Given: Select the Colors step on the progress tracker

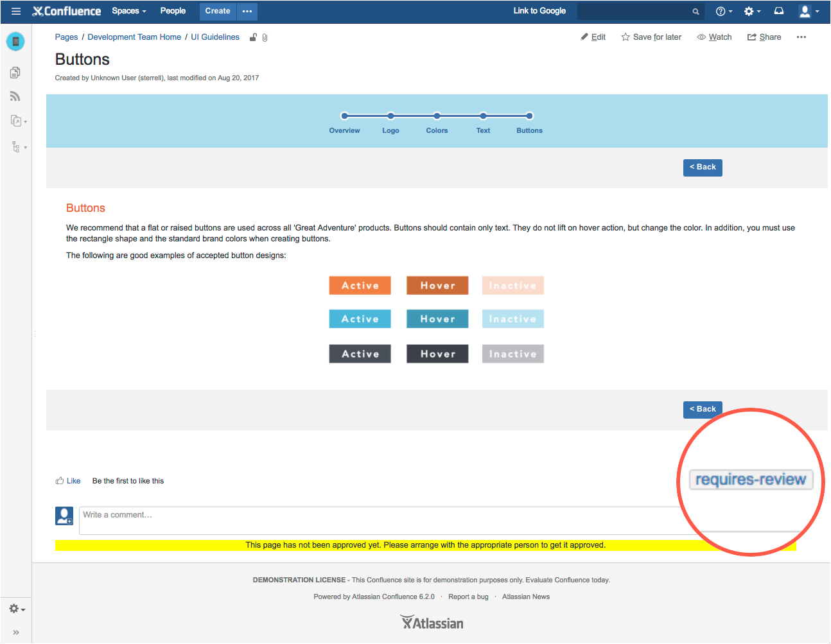Looking at the screenshot, I should point(437,123).
